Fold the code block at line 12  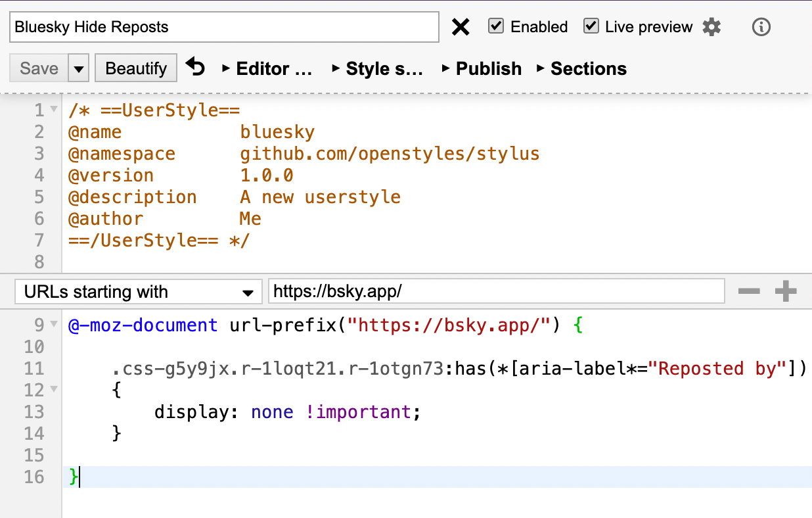click(54, 390)
